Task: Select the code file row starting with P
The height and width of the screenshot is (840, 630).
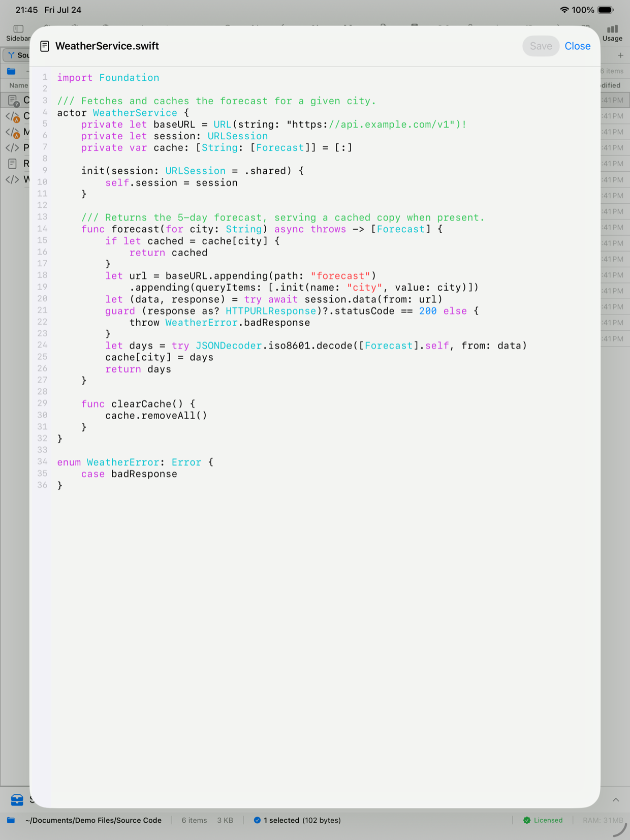Action: pos(15,148)
